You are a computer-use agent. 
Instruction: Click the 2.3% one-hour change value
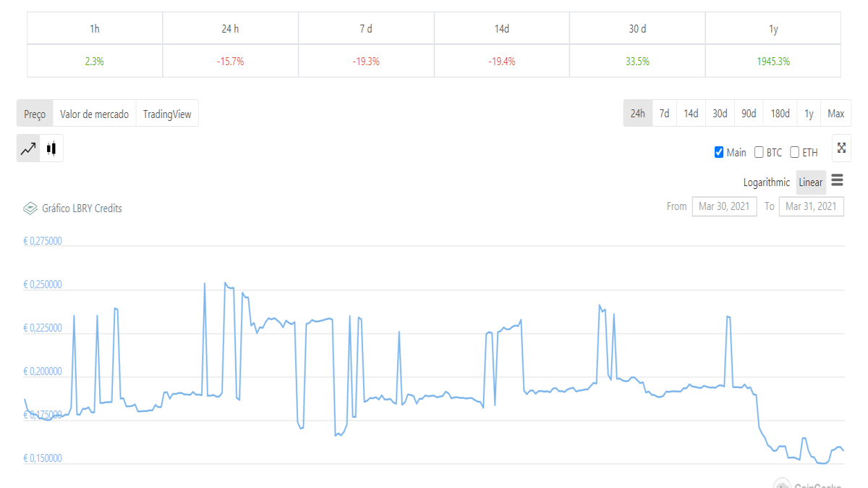pyautogui.click(x=95, y=62)
